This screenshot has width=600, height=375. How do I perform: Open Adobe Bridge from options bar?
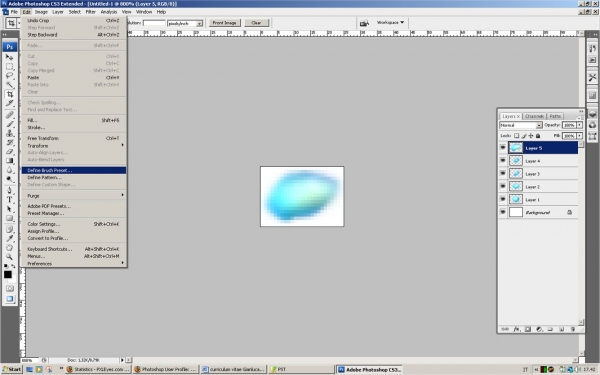pyautogui.click(x=364, y=23)
